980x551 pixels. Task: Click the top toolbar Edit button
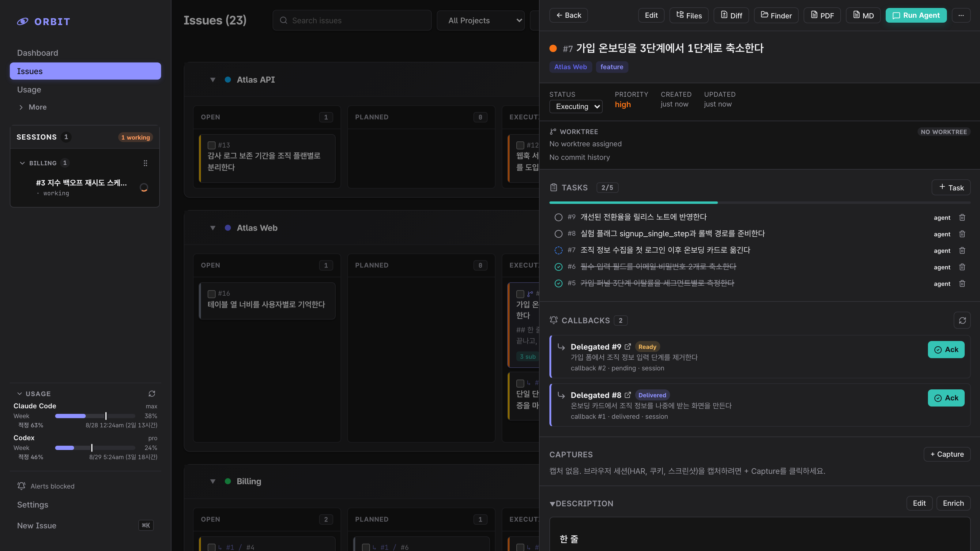(x=651, y=15)
